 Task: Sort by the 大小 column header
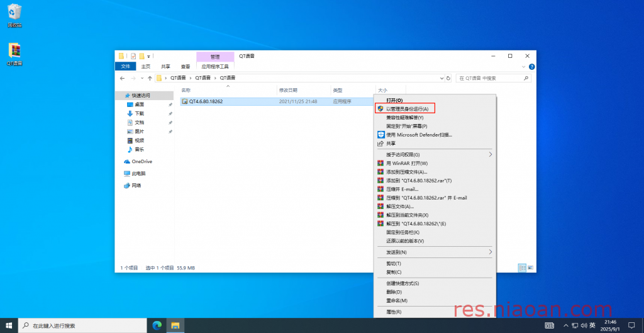coord(391,90)
